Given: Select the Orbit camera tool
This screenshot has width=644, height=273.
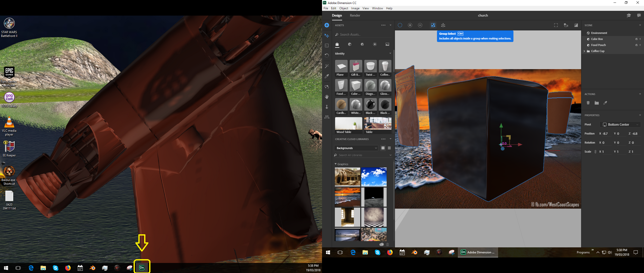Looking at the screenshot, I should pos(327,87).
